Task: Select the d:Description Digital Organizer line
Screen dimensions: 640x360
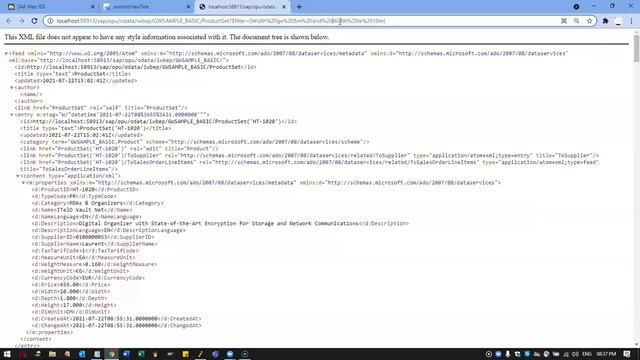Action: [220, 223]
